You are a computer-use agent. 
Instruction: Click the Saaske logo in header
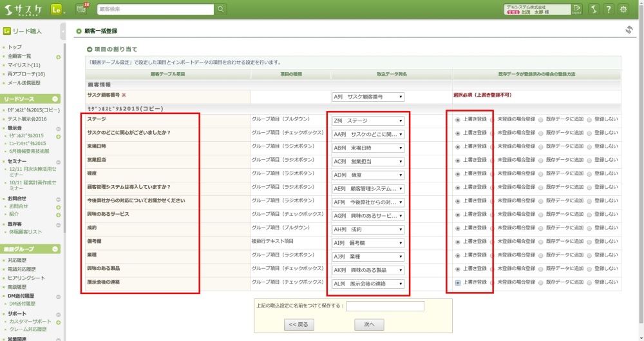[23, 9]
